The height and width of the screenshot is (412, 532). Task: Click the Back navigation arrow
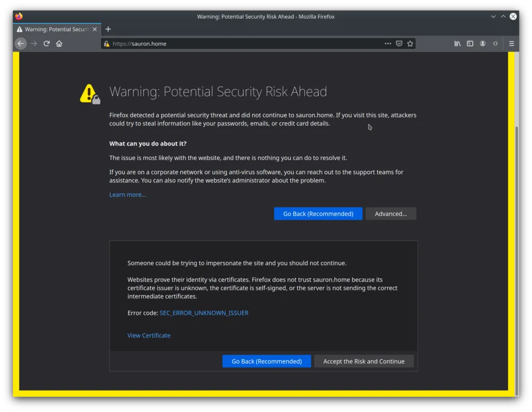21,44
